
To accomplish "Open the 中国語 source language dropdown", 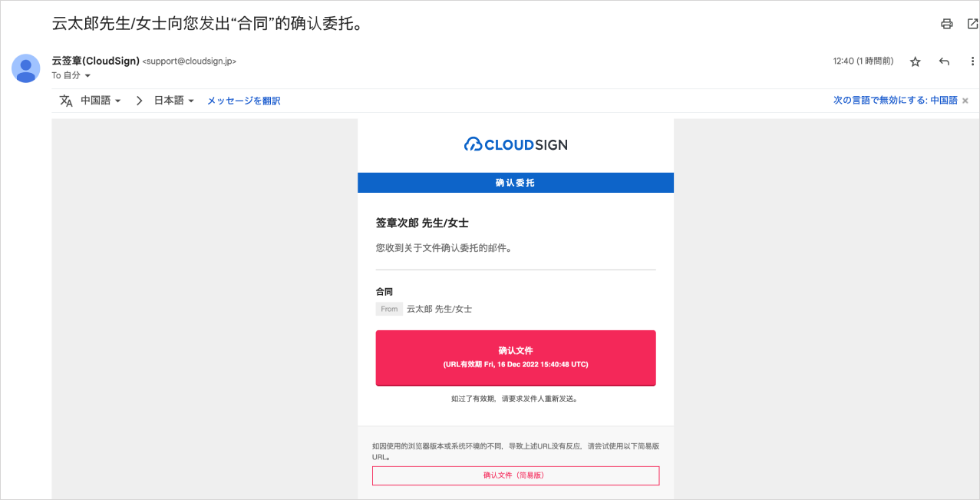I will pyautogui.click(x=101, y=101).
